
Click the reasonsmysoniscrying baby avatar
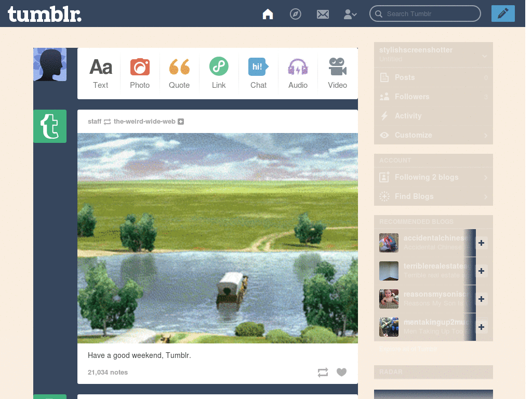click(389, 299)
